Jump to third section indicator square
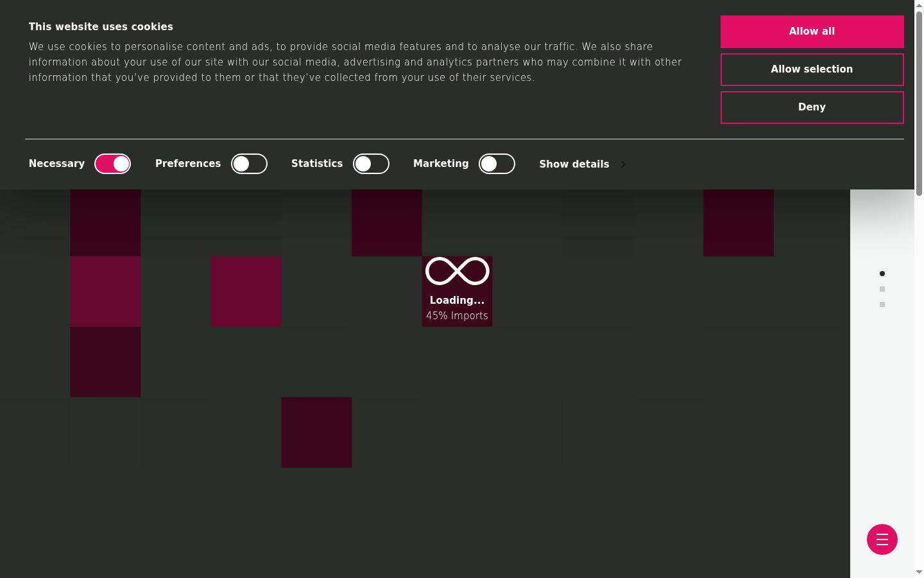Viewport: 924px width, 578px height. (882, 304)
